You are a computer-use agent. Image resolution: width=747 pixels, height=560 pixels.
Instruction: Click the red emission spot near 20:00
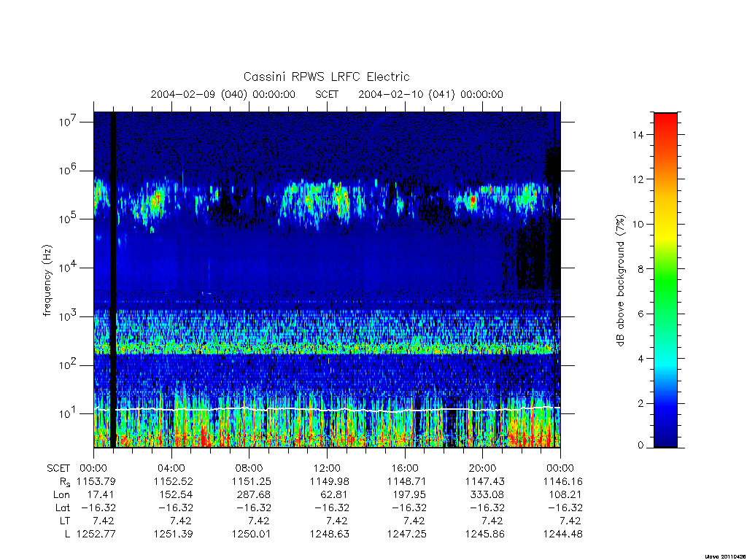point(473,200)
